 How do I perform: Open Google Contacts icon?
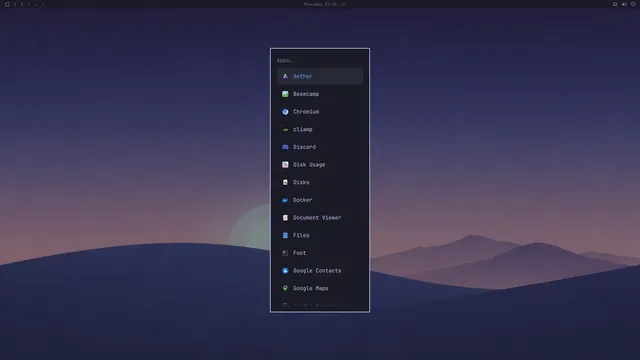point(285,271)
